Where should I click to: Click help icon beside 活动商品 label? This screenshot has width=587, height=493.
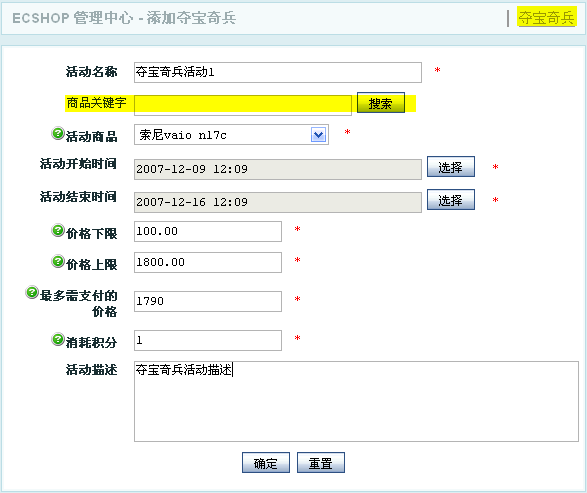pos(58,133)
